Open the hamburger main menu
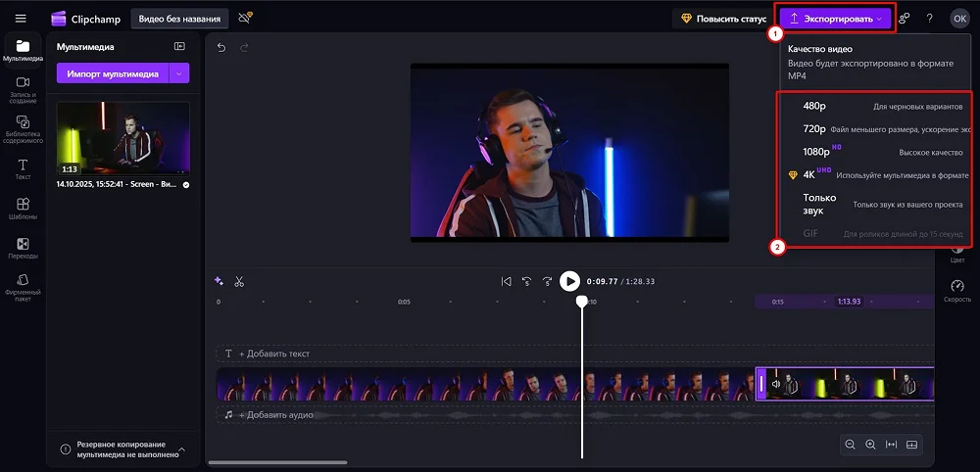Viewport: 980px width, 472px height. 21,18
